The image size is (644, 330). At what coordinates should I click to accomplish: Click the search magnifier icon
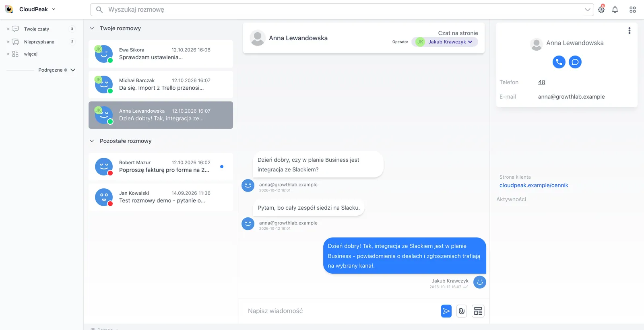click(99, 9)
